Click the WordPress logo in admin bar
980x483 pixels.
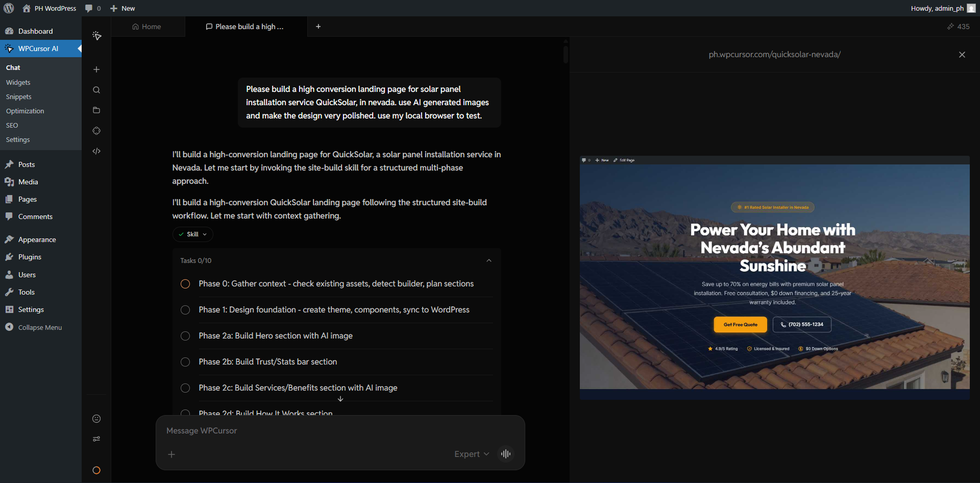point(8,8)
